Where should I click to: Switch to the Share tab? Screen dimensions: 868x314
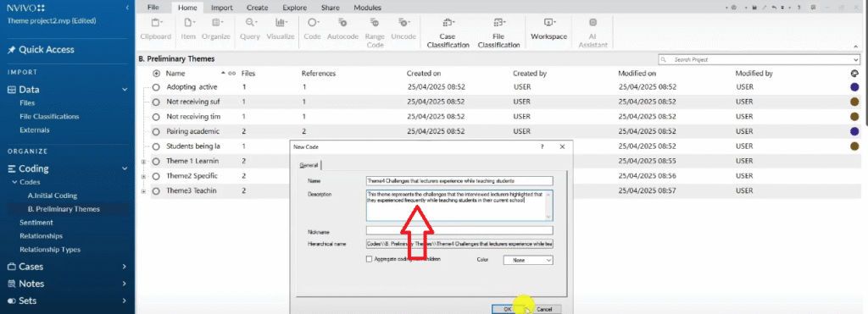331,8
